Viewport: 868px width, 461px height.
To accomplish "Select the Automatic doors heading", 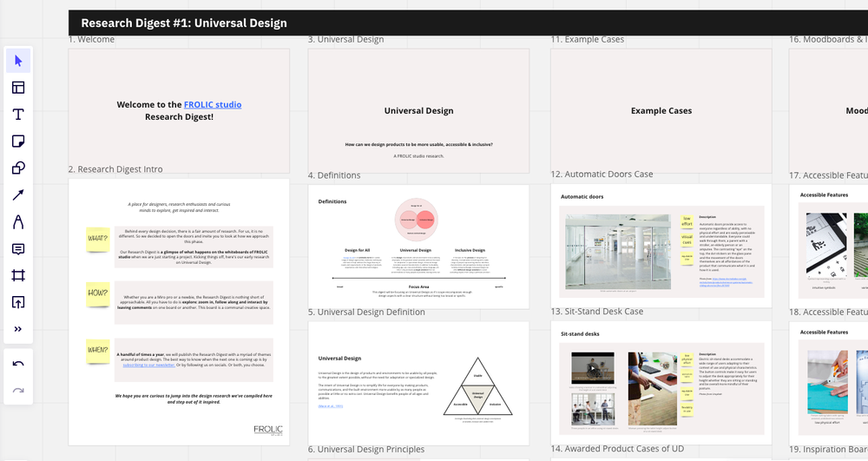I will coord(582,196).
